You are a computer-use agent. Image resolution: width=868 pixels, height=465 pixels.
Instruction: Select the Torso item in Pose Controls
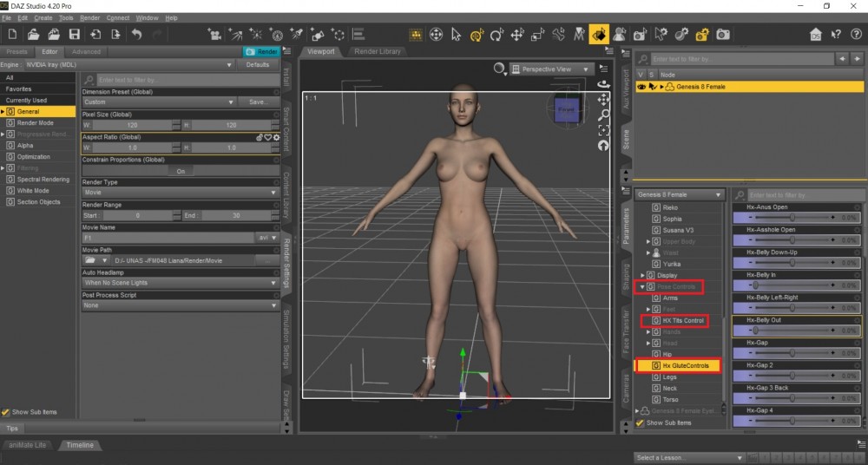click(x=670, y=400)
